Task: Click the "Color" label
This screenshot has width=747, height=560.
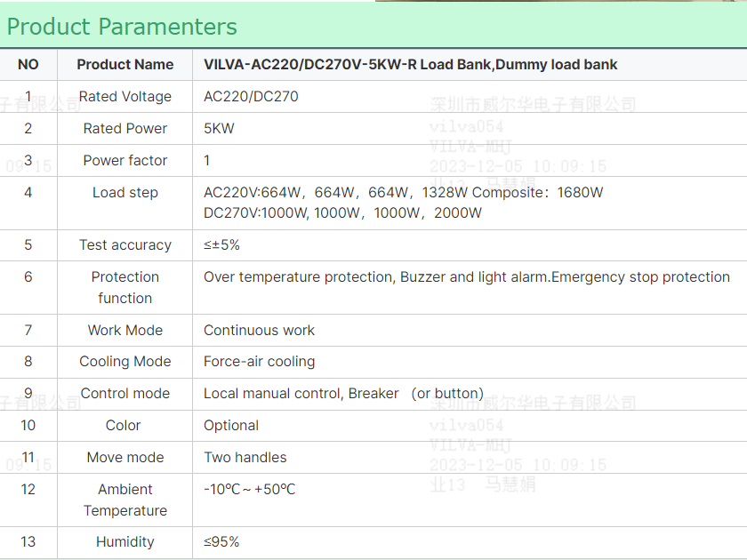Action: point(124,425)
